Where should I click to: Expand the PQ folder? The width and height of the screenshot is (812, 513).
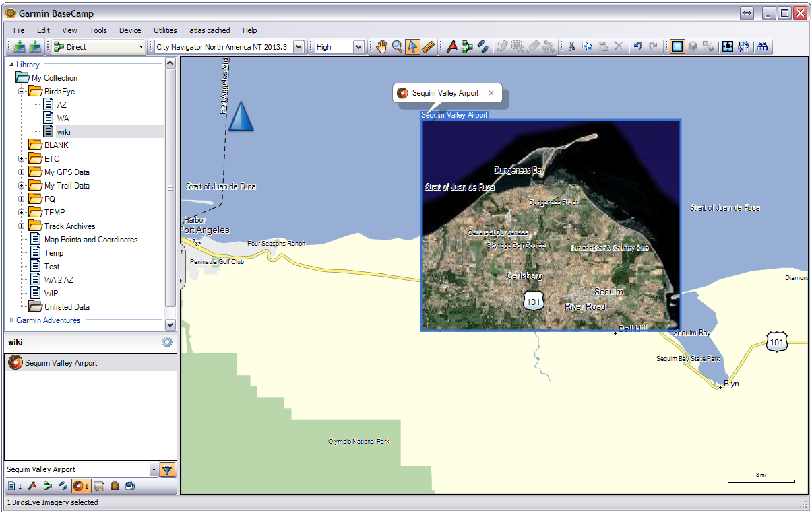point(21,199)
